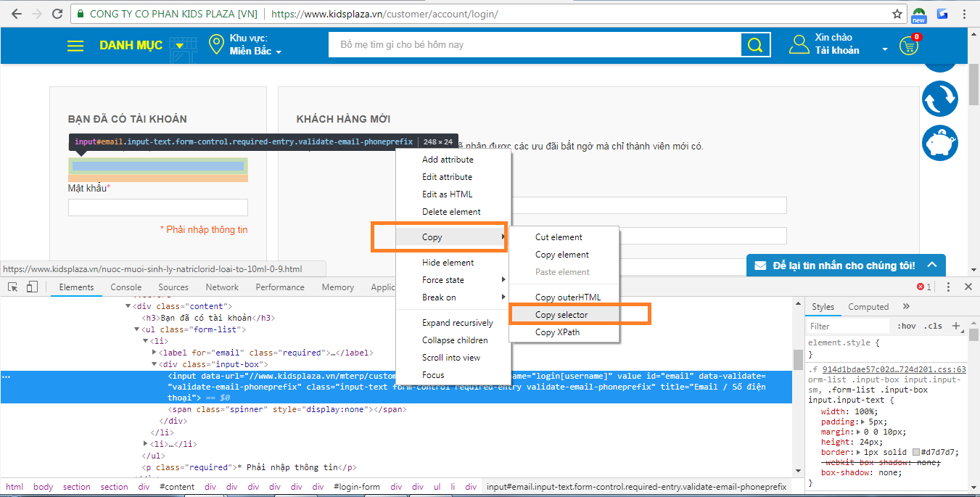Screen dimensions: 980x497
Task: Click the green search magnifier icon
Action: [754, 45]
